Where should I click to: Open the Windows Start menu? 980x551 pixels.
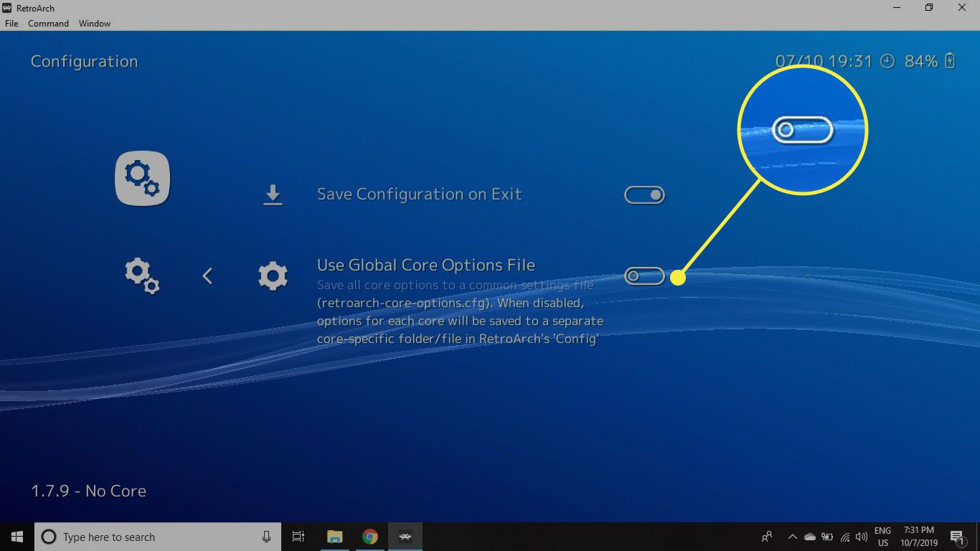point(17,537)
